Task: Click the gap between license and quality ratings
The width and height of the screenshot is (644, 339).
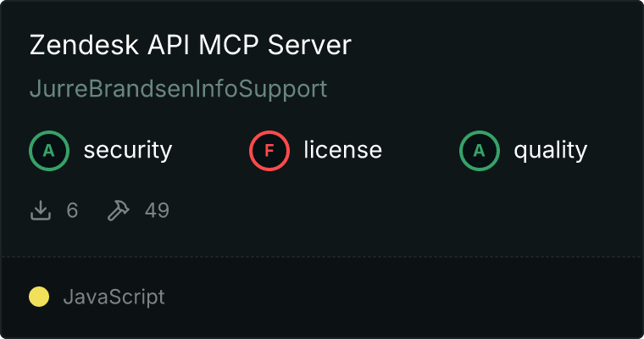Action: [x=421, y=151]
